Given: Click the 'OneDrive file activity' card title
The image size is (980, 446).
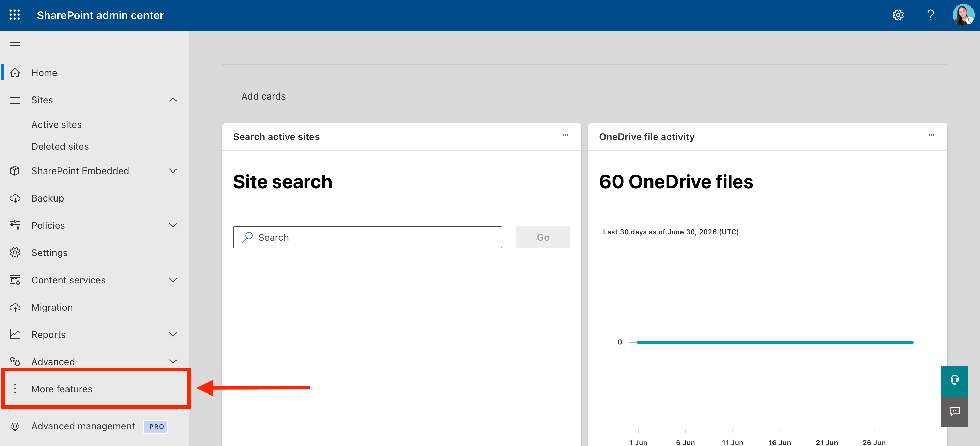Looking at the screenshot, I should (647, 137).
